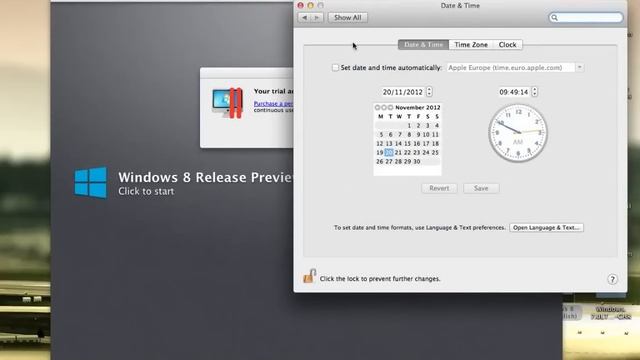Click the time field stepper arrows
The height and width of the screenshot is (360, 640).
click(x=535, y=92)
